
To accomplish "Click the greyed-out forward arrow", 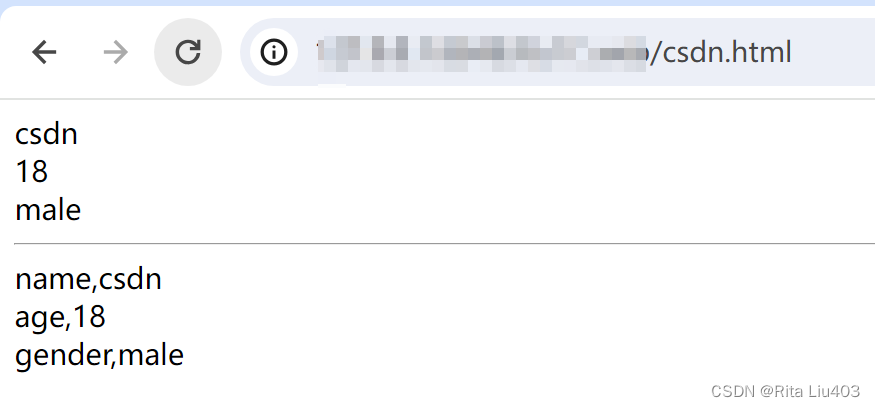I will tap(116, 52).
